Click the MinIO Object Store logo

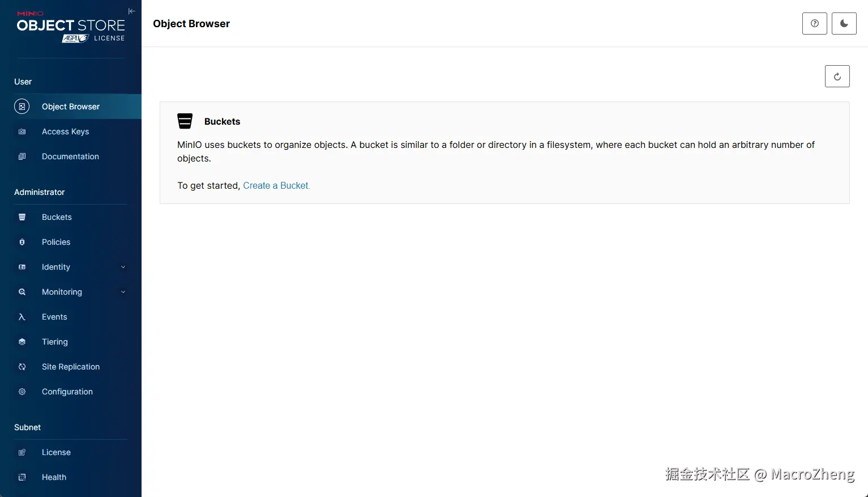70,24
